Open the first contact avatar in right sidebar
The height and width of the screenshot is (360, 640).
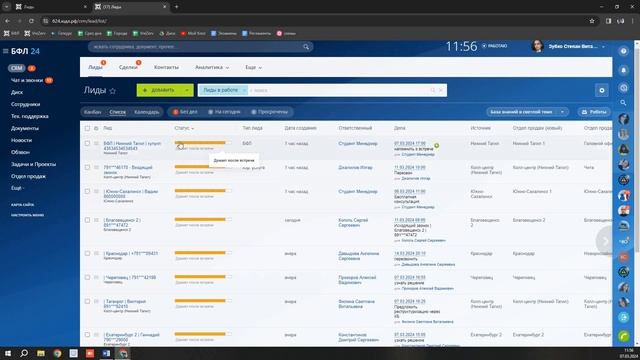click(x=623, y=119)
